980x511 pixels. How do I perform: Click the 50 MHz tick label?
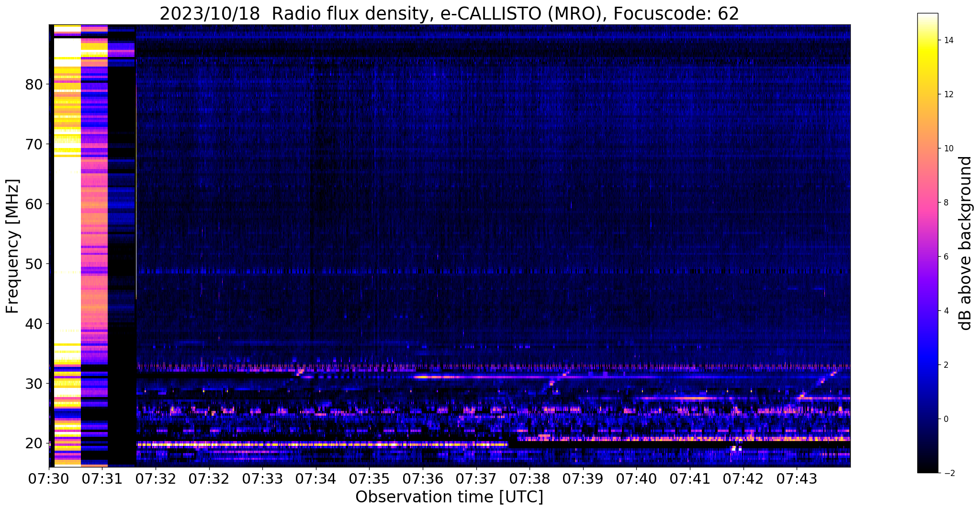coord(34,264)
